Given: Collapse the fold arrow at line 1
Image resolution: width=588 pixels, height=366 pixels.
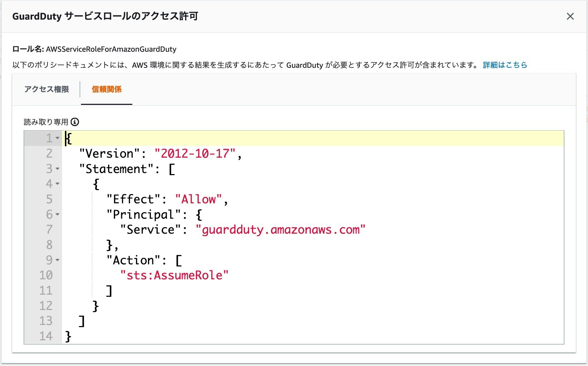Looking at the screenshot, I should [57, 138].
